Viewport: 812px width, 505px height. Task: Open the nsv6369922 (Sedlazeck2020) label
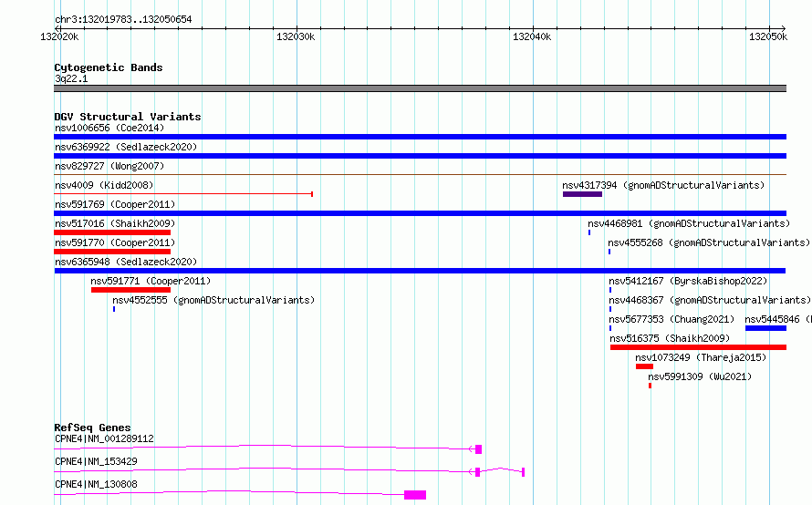(126, 147)
